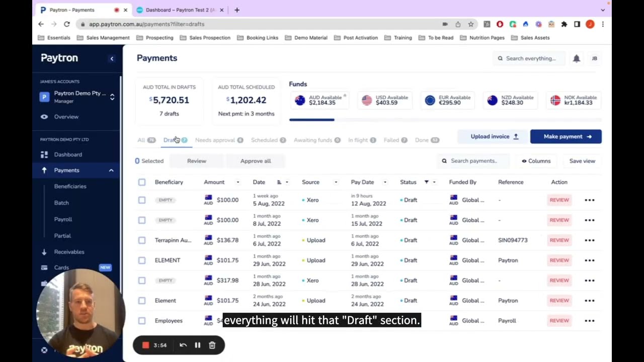Click the NOK Norwegian flag funds icon

tap(555, 100)
